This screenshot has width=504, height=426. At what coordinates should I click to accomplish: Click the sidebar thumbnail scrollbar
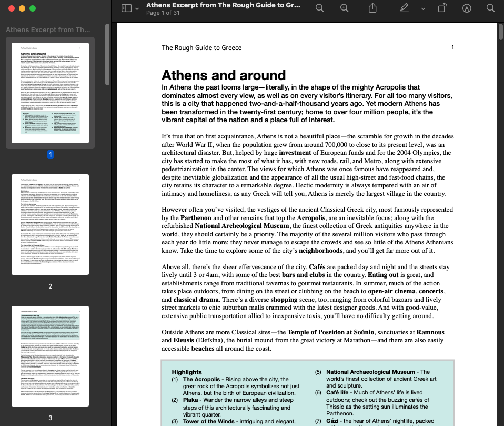[107, 55]
